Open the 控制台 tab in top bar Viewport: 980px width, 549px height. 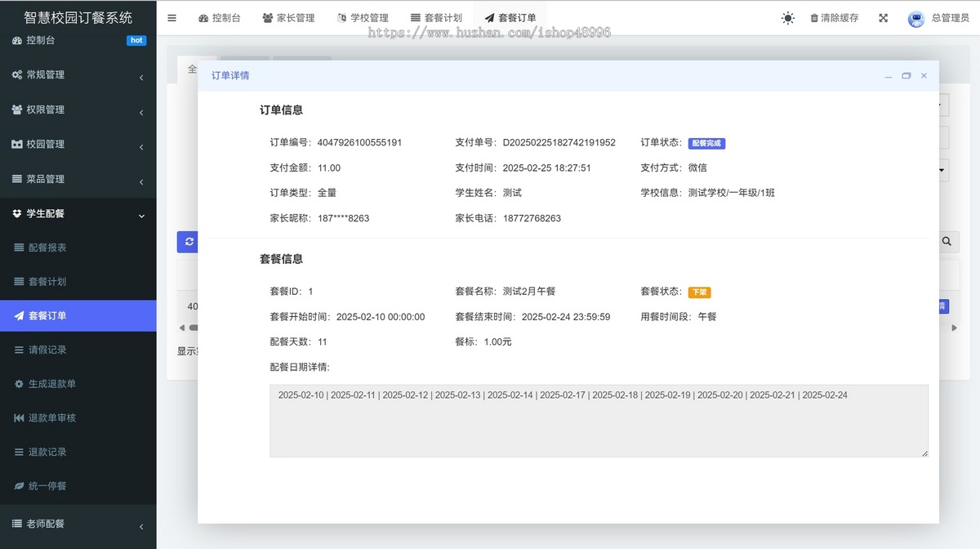pos(219,18)
